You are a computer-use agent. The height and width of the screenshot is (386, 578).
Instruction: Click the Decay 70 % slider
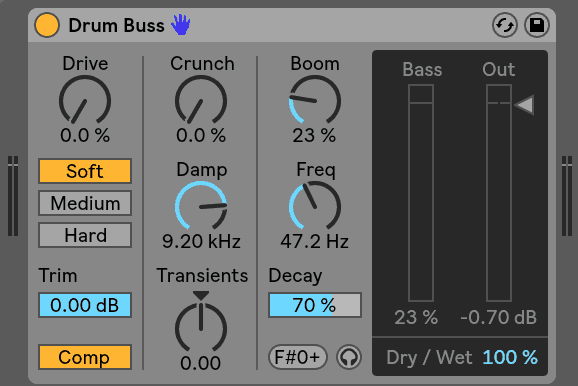(315, 305)
